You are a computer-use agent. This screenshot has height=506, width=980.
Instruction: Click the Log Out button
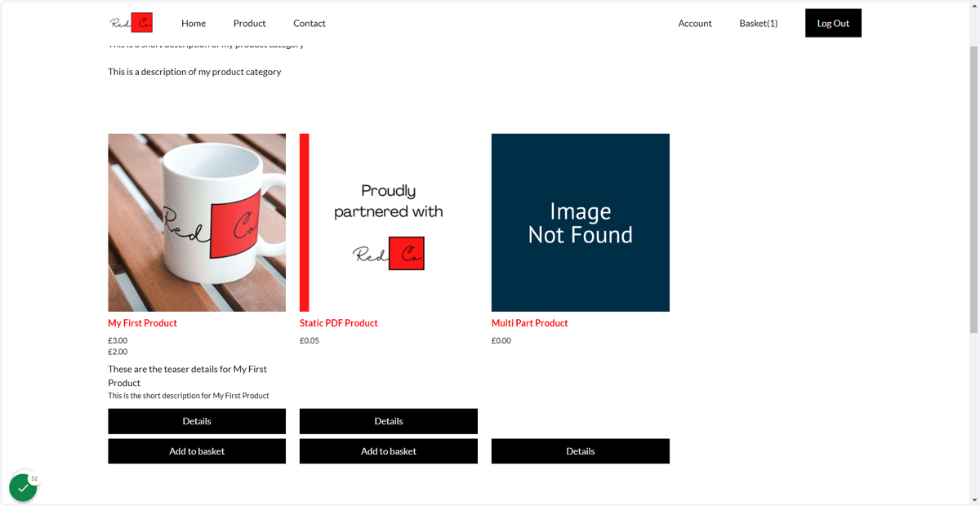[833, 23]
